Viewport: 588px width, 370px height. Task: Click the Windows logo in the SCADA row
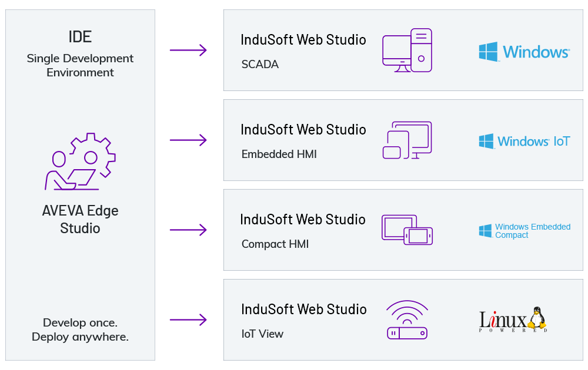524,52
